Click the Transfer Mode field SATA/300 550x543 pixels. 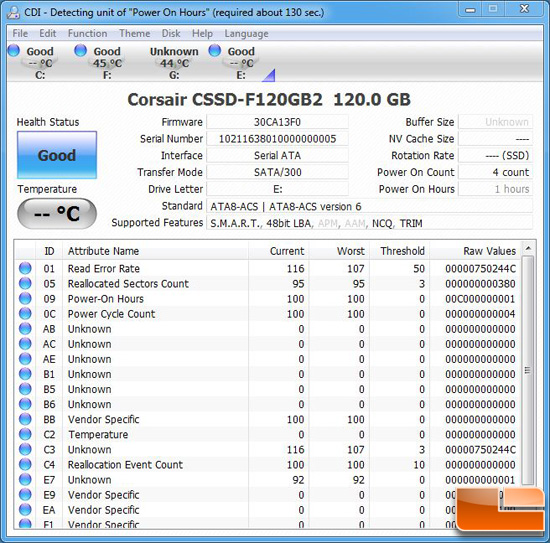(277, 172)
